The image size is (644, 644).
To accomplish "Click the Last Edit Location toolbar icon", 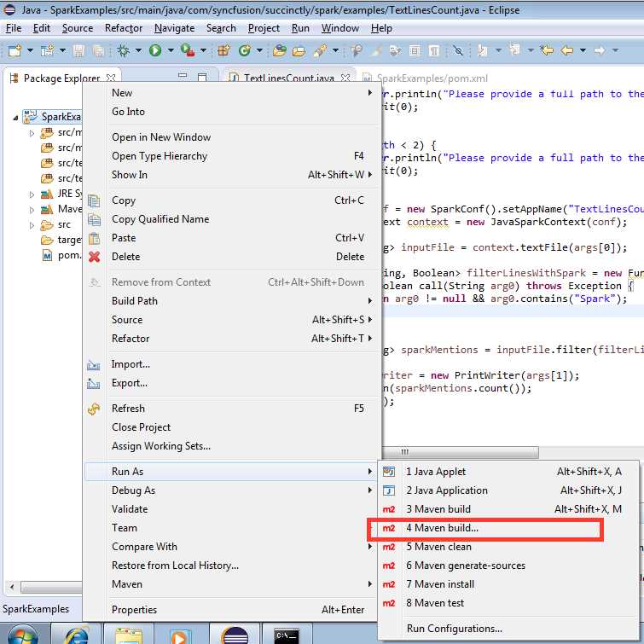I will click(x=547, y=50).
